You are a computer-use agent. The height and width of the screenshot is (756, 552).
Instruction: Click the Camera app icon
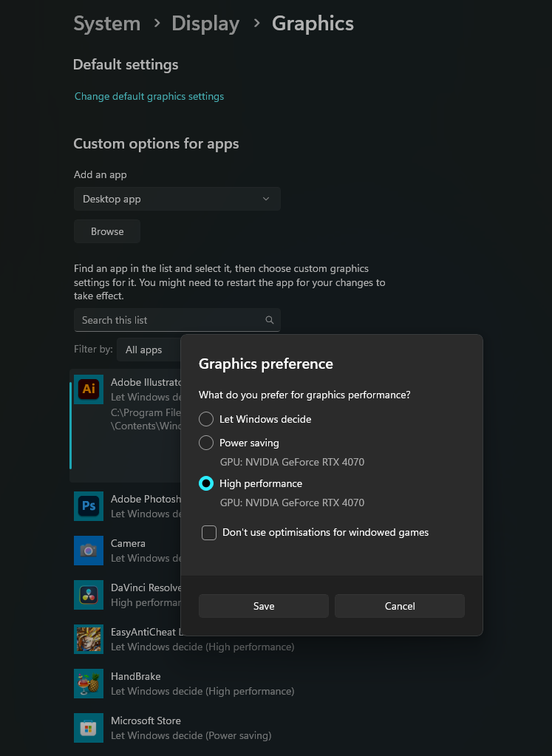89,550
